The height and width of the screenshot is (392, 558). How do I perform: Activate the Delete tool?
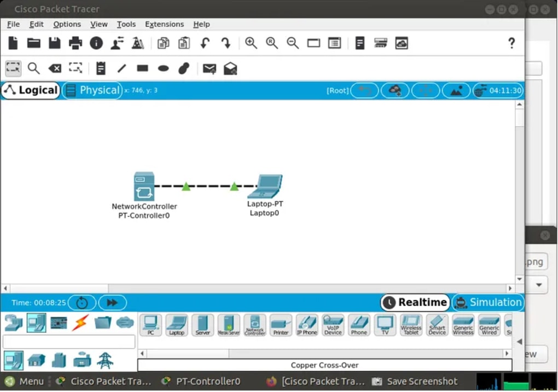coord(54,68)
